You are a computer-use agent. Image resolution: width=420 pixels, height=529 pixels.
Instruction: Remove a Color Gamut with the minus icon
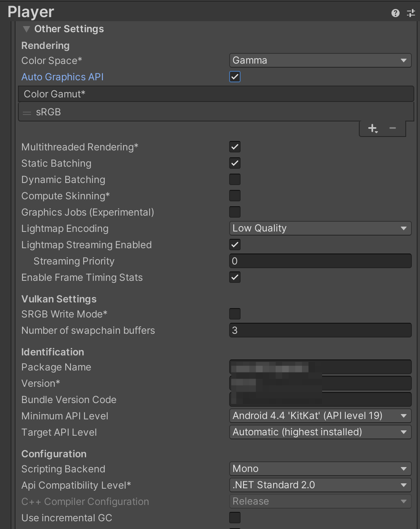(393, 128)
